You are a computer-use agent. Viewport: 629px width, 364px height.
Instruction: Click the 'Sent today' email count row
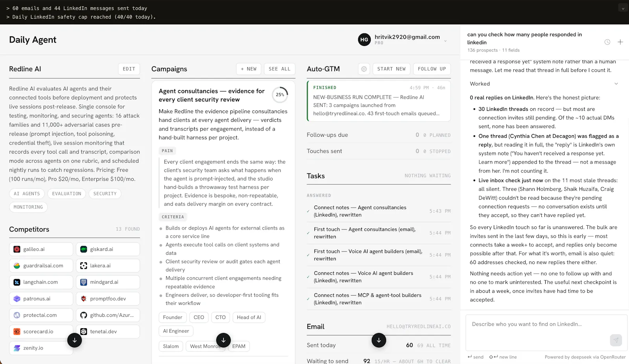tap(379, 345)
